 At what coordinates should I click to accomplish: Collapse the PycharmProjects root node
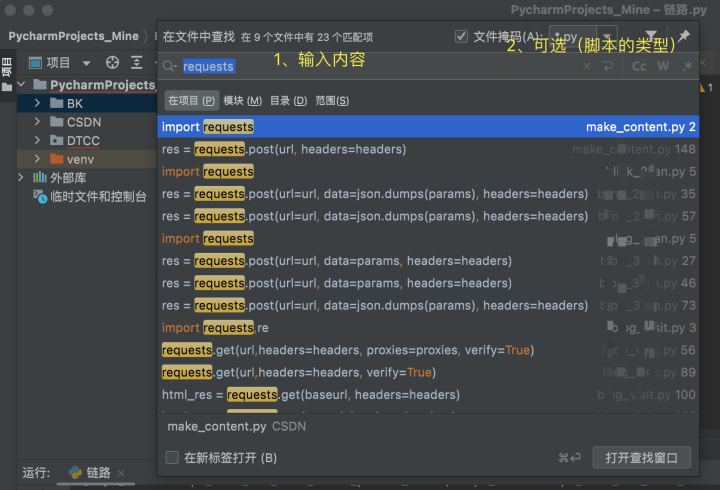(x=21, y=84)
